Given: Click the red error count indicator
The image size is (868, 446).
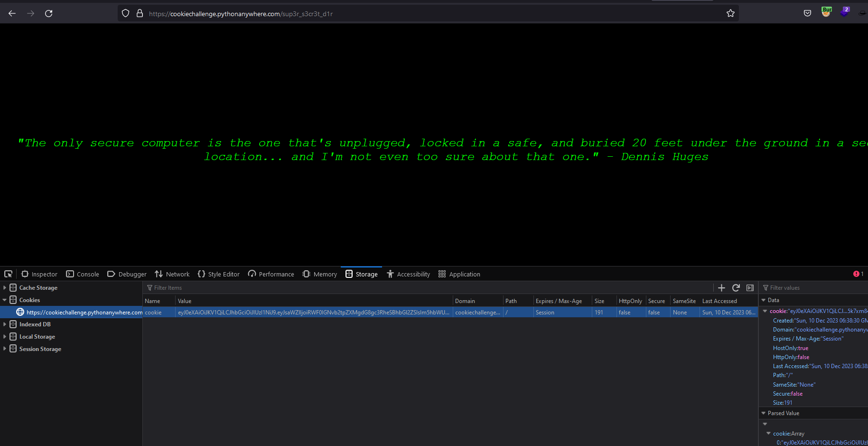Looking at the screenshot, I should pos(858,274).
